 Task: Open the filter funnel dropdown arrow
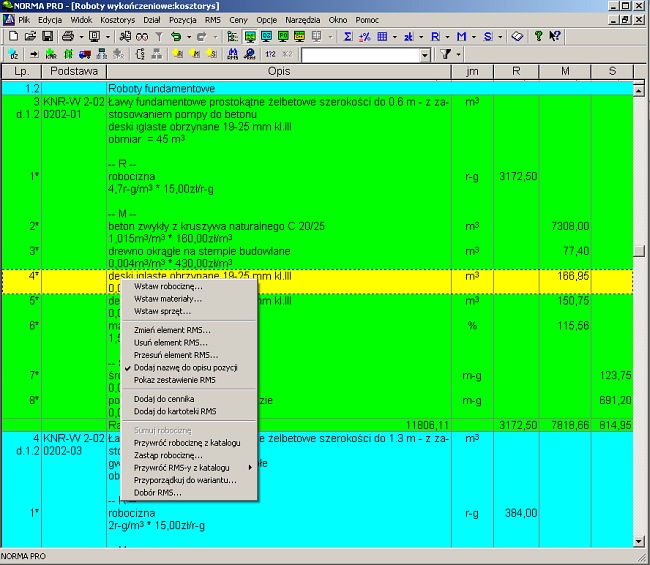tap(459, 54)
